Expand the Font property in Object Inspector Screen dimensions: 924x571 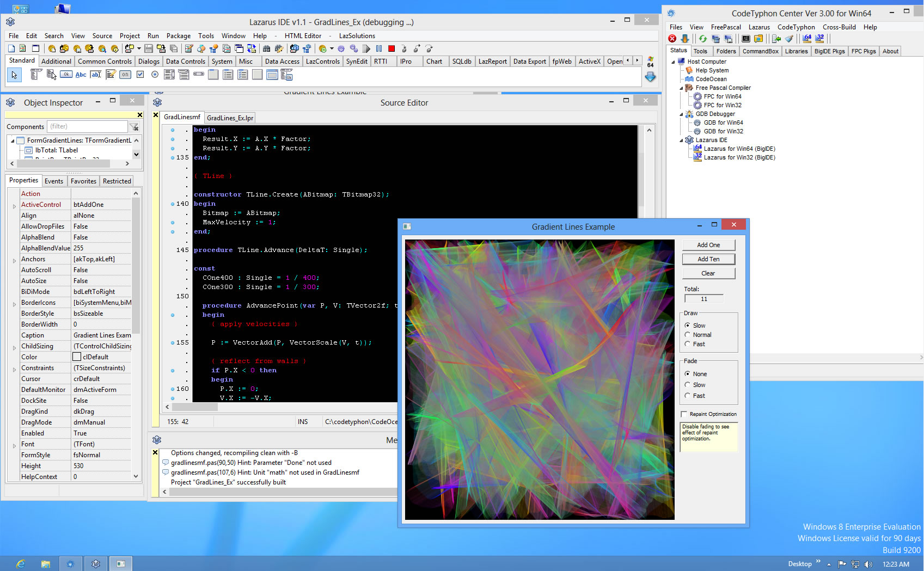click(14, 446)
